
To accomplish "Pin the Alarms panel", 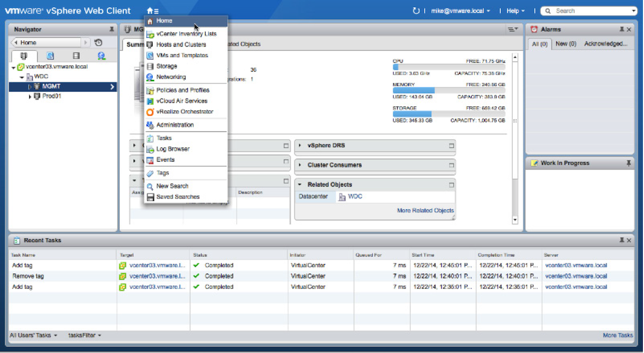I will pyautogui.click(x=621, y=30).
